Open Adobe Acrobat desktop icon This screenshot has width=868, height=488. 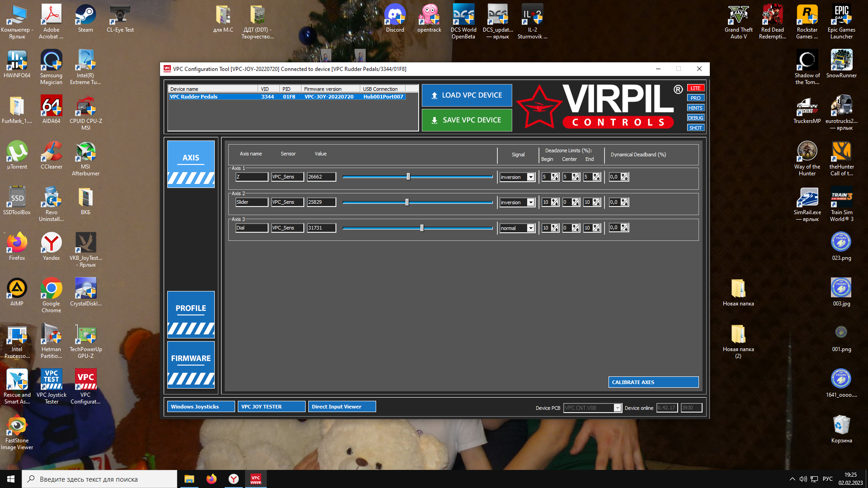pyautogui.click(x=51, y=22)
